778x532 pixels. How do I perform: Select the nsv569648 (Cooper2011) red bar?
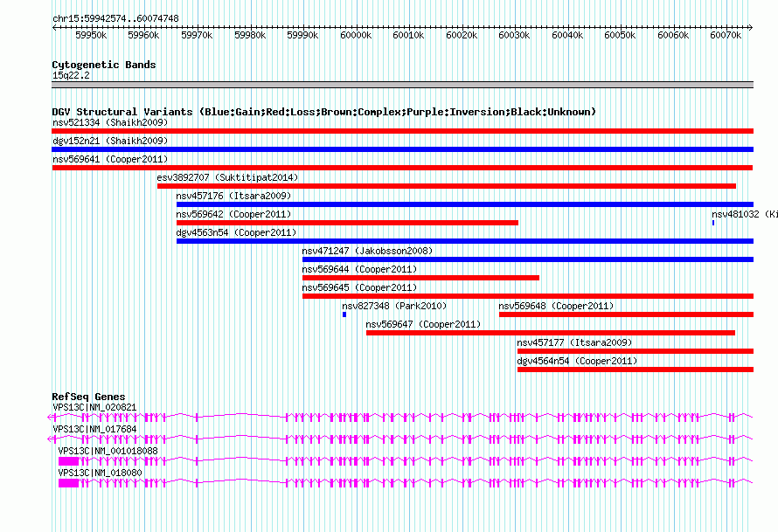626,314
